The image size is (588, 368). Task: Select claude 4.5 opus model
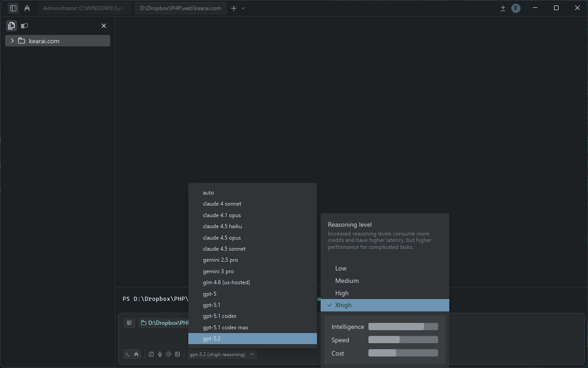pyautogui.click(x=253, y=238)
